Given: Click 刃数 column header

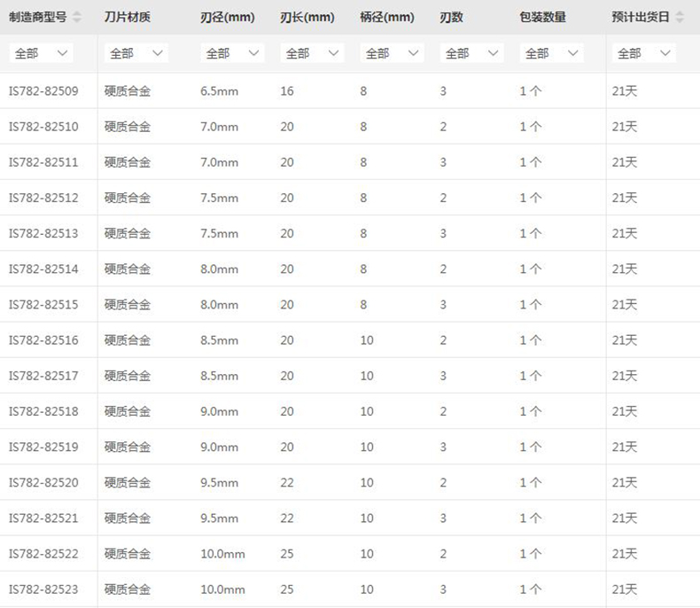Looking at the screenshot, I should pos(451,18).
